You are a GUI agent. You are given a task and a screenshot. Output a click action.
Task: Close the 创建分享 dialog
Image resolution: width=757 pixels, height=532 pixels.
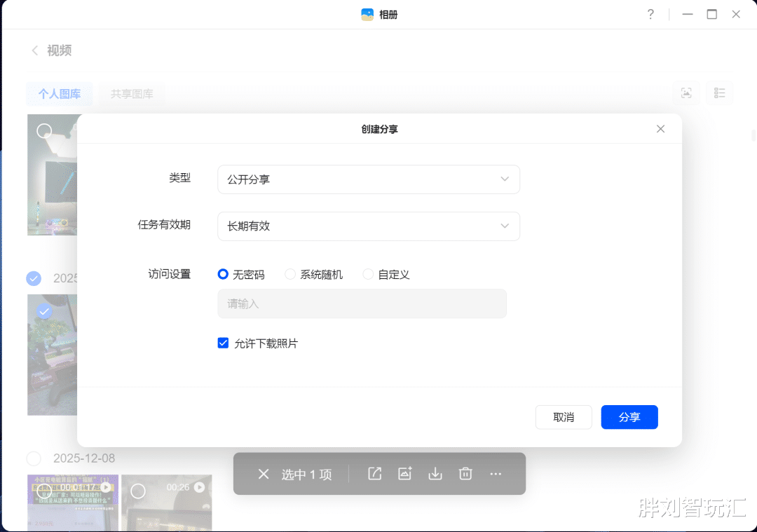coord(660,129)
